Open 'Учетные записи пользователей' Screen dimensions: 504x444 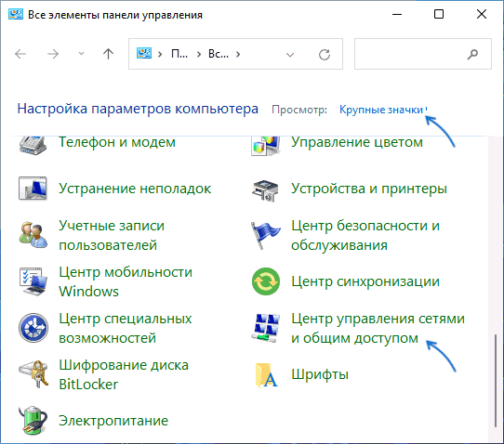pyautogui.click(x=112, y=235)
